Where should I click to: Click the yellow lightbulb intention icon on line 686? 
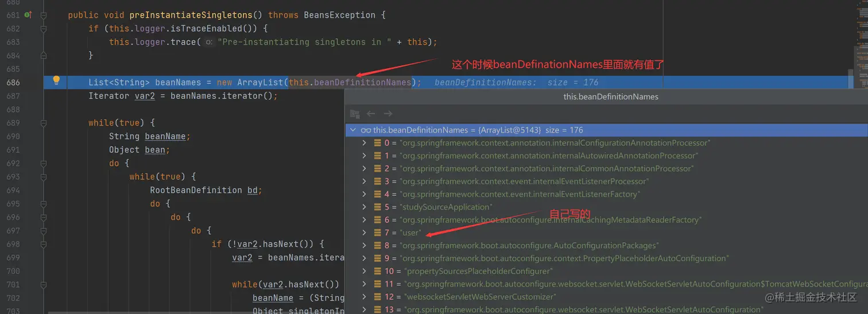click(56, 81)
